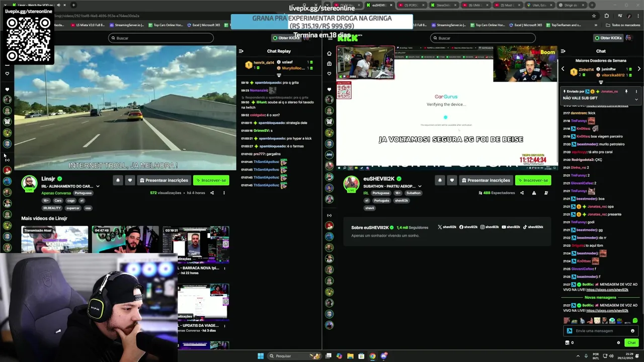Toggle the notification bell for euSHEVIII2K
The width and height of the screenshot is (644, 362).
click(x=440, y=180)
